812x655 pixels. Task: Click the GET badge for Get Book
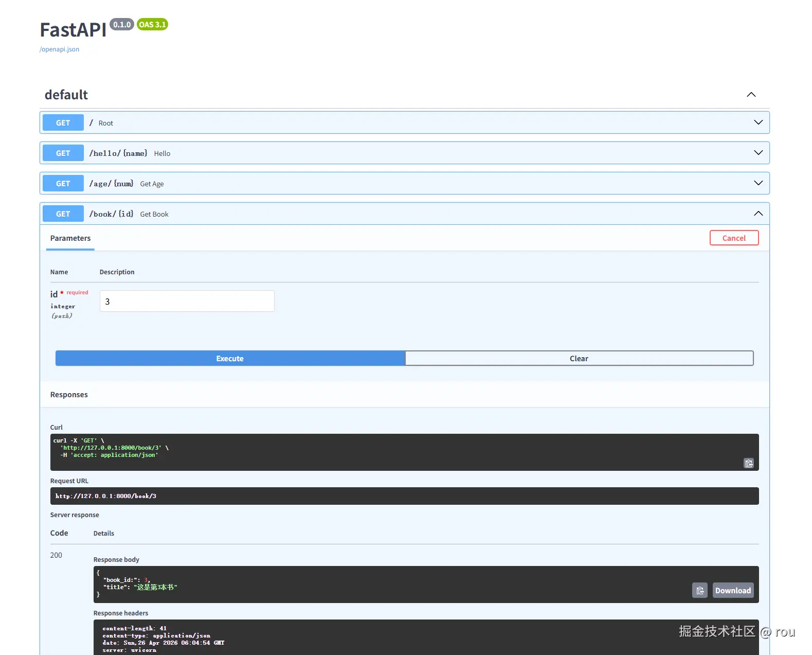coord(63,214)
